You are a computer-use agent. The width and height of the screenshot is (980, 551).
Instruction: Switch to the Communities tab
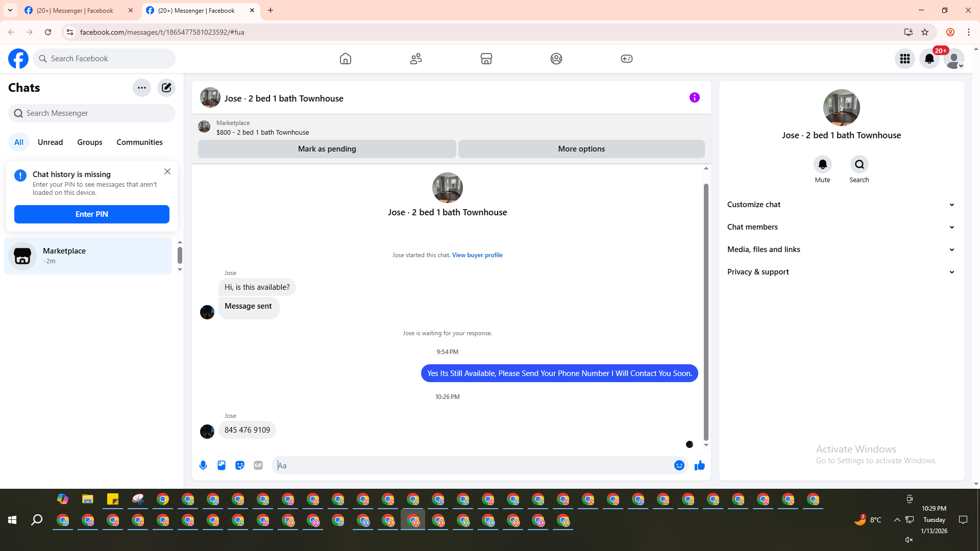point(139,142)
